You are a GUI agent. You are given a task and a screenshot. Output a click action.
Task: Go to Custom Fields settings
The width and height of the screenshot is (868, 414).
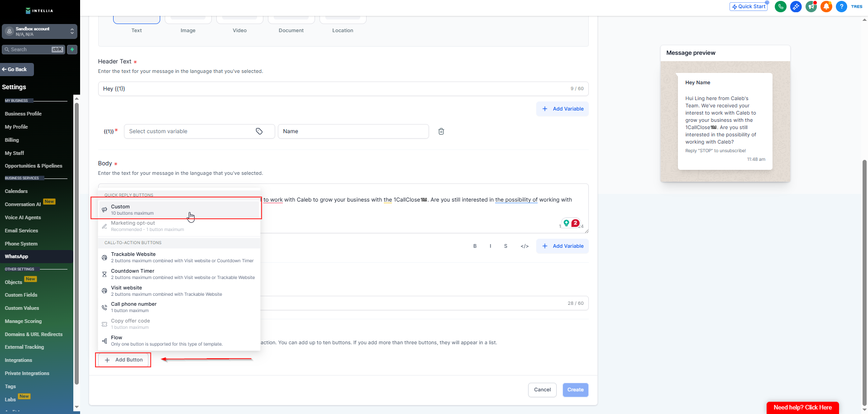21,295
